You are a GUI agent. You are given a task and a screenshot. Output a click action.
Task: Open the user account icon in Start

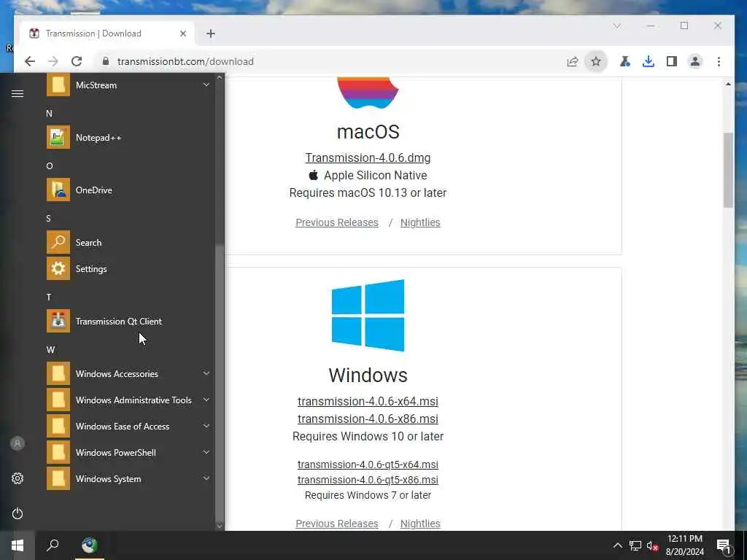pyautogui.click(x=18, y=443)
